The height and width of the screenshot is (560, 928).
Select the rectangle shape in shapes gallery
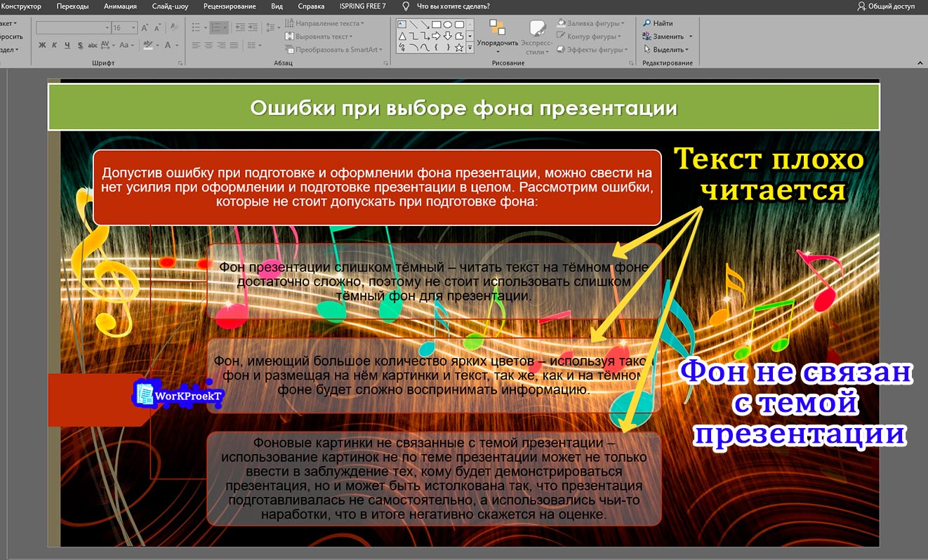tap(436, 25)
